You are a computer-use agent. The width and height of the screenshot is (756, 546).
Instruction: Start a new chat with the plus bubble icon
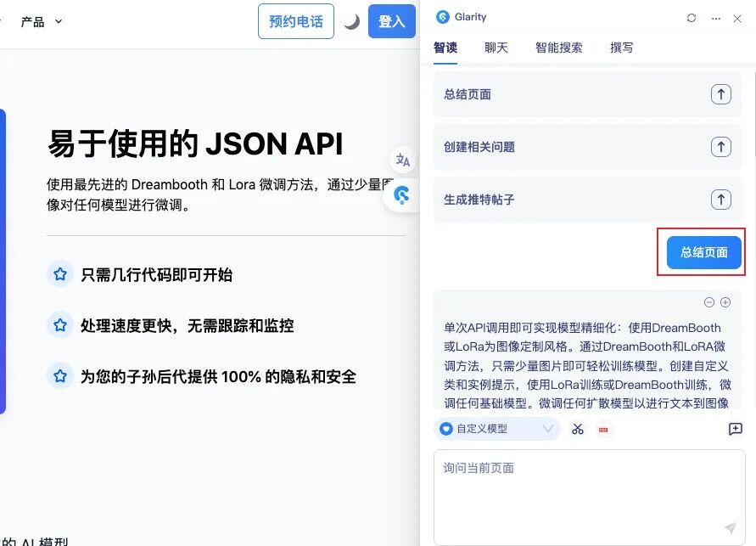click(x=735, y=429)
